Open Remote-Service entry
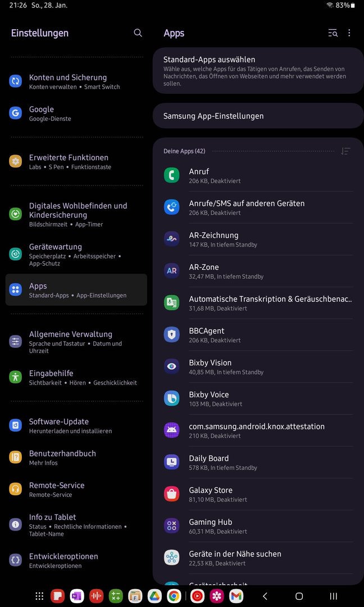Screen dimensions: 364x607 tap(76, 490)
